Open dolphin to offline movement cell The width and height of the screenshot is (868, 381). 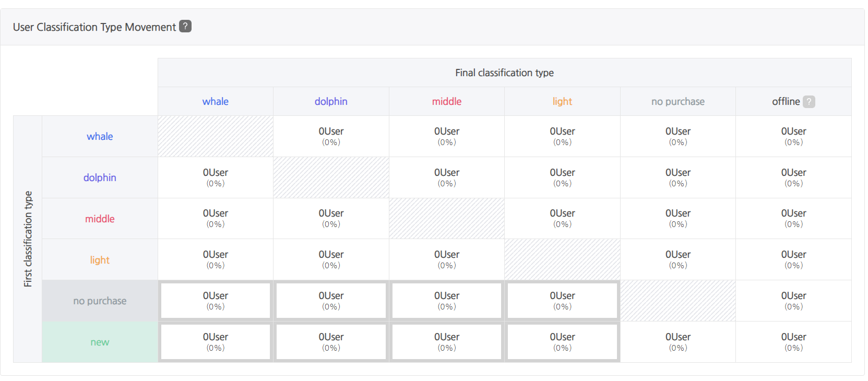[x=793, y=177]
